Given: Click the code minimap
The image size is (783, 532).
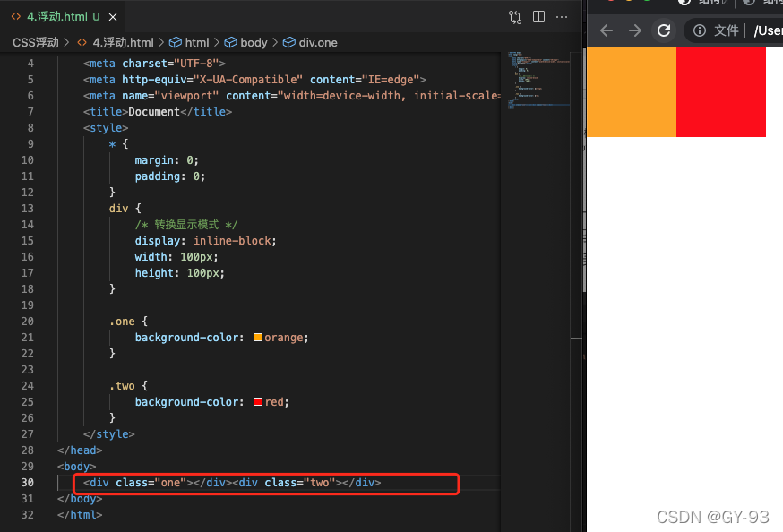Looking at the screenshot, I should click(538, 80).
